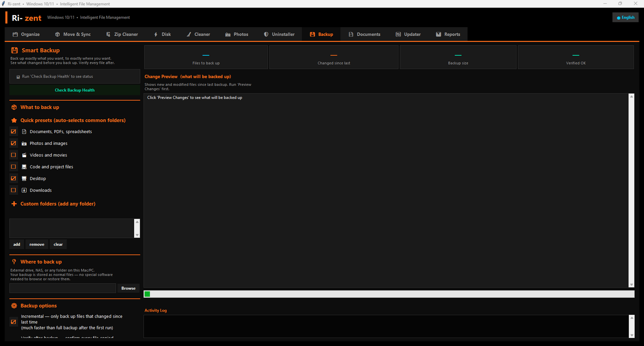The height and width of the screenshot is (346, 644).
Task: Toggle the Incremental backup option checkbox
Action: 13,322
